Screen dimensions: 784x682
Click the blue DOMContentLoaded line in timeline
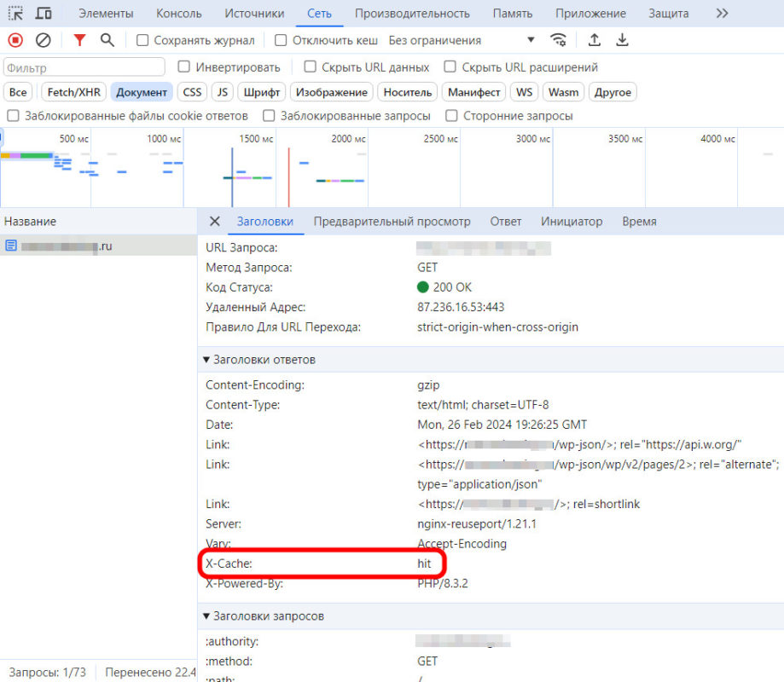pos(232,176)
